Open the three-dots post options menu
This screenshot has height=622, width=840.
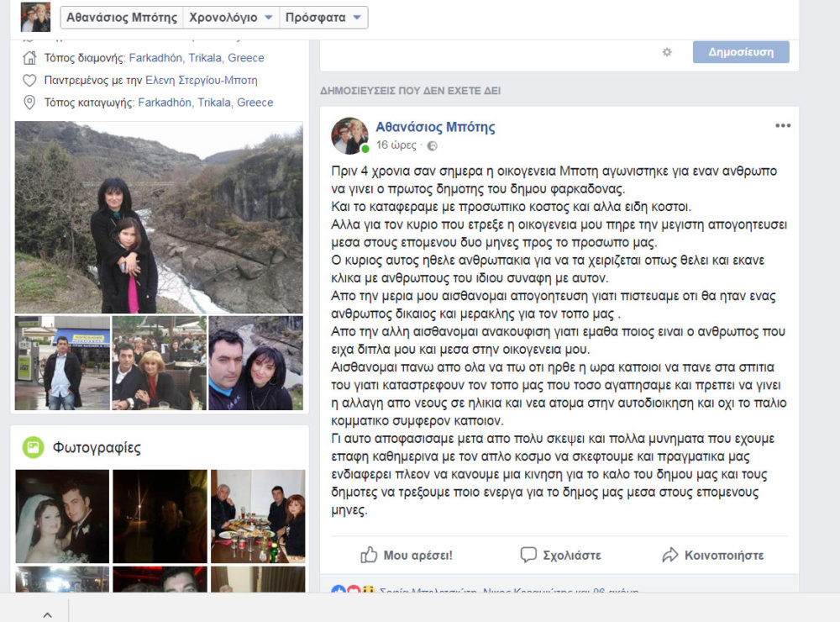[x=783, y=125]
